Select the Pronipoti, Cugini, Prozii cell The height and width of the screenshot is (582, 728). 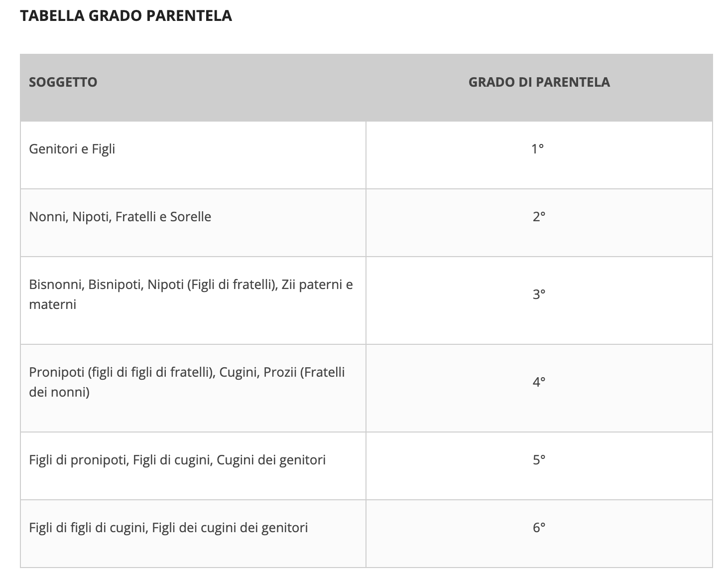click(x=193, y=388)
